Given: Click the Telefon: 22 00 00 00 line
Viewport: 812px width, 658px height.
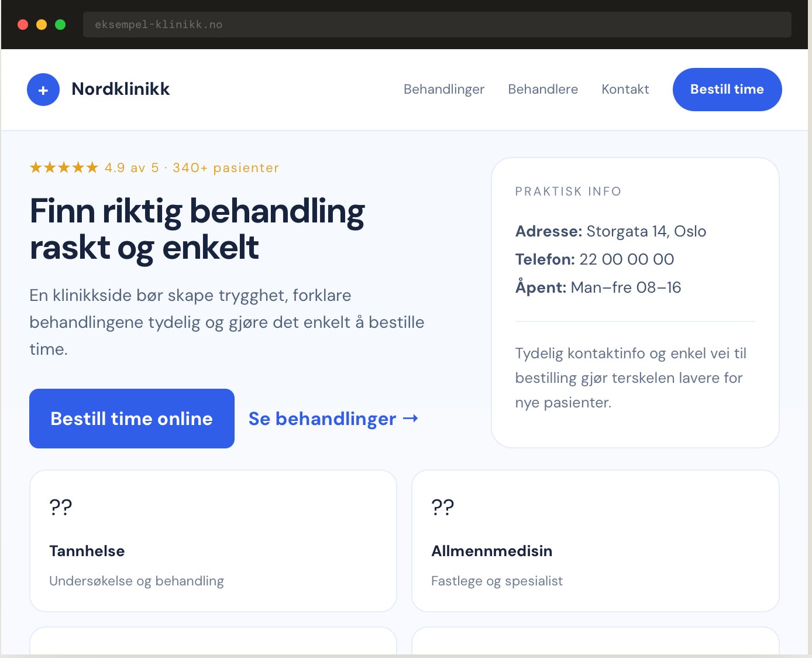Looking at the screenshot, I should (x=595, y=259).
